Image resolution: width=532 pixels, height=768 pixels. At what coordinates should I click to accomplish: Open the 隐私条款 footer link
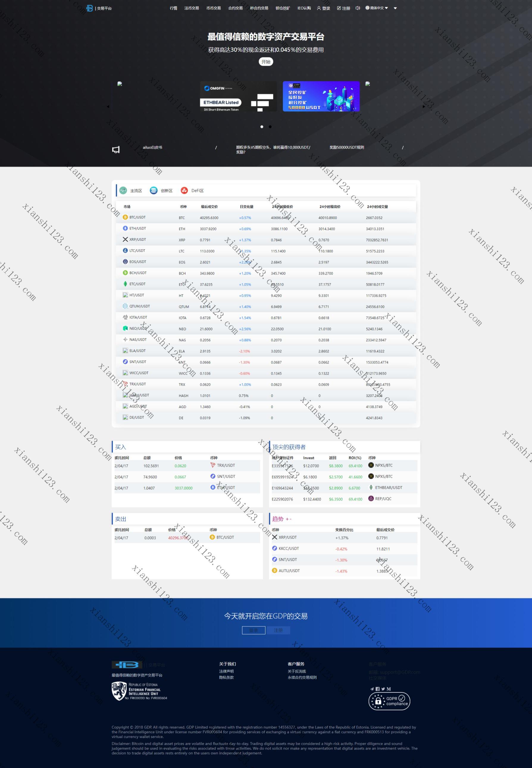[226, 677]
